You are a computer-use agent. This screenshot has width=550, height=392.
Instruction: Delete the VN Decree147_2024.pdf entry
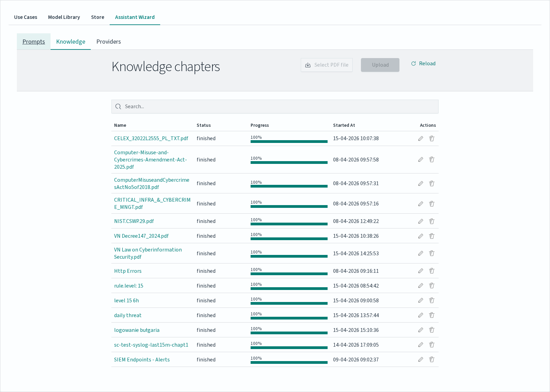point(432,236)
